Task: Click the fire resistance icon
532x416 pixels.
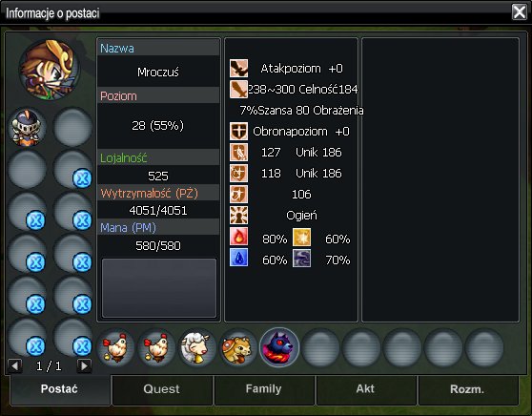Action: [239, 237]
